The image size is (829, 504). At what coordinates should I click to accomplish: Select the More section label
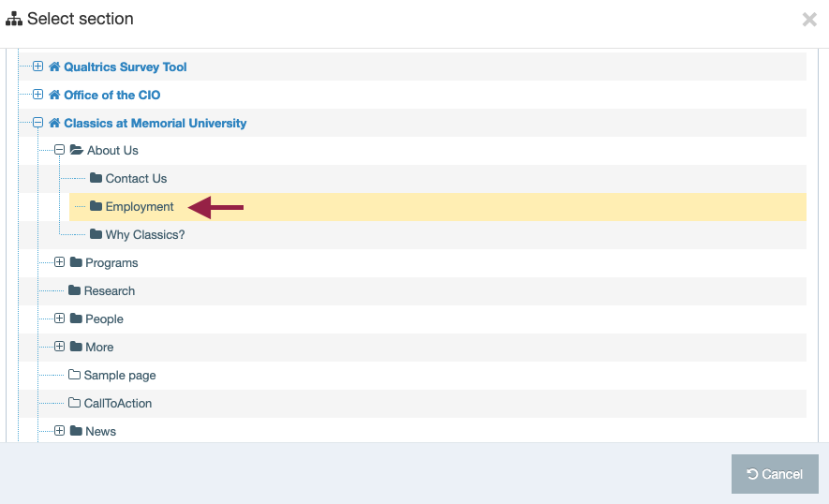[99, 347]
